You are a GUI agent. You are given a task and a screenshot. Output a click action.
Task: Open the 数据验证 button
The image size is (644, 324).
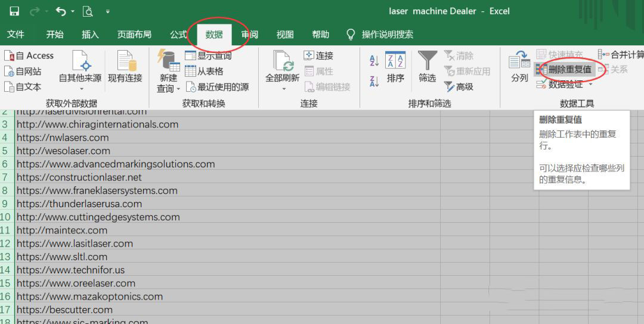coord(560,85)
